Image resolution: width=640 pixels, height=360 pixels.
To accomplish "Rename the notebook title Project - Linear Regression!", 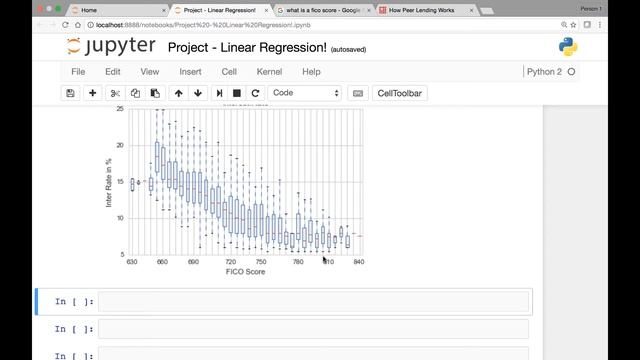I will pos(247,47).
